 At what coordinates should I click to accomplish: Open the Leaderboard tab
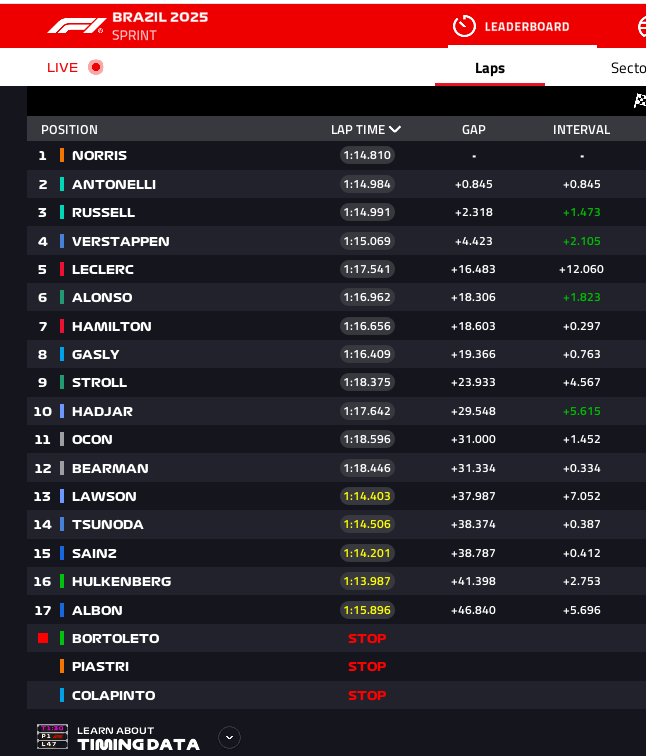pyautogui.click(x=526, y=27)
